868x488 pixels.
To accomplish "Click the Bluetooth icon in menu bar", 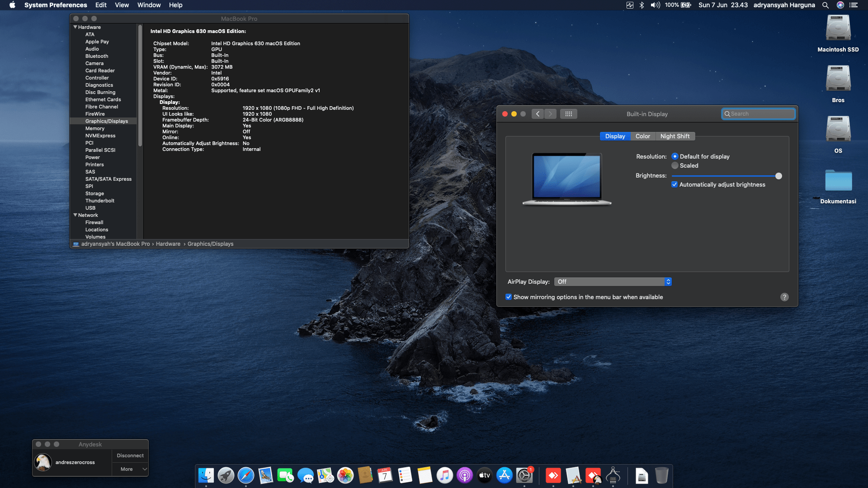I will pos(642,5).
